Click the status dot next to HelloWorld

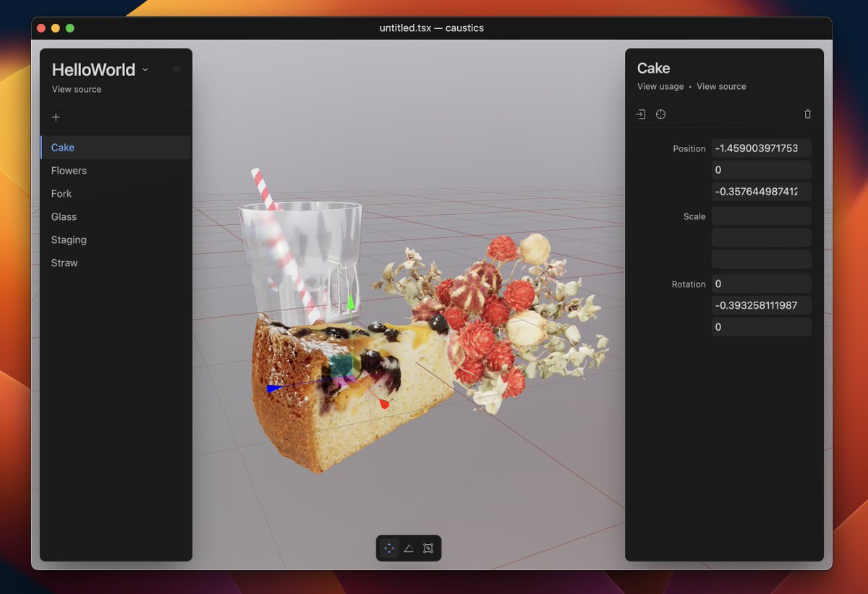(176, 69)
